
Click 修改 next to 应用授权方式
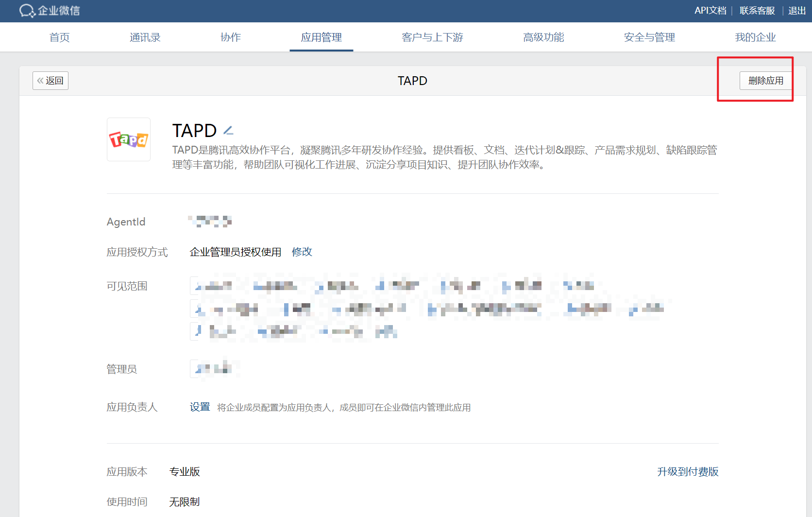click(x=302, y=252)
